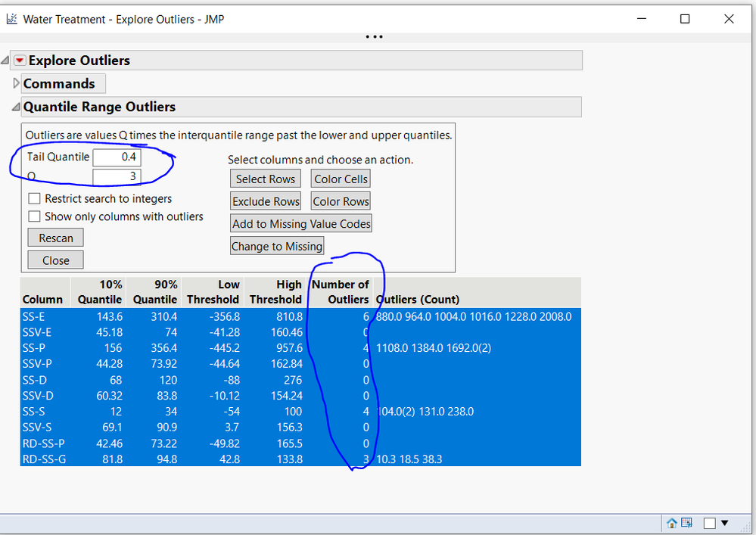Click the three-dots menu reveal bar
Image resolution: width=756 pixels, height=535 pixels.
(374, 36)
